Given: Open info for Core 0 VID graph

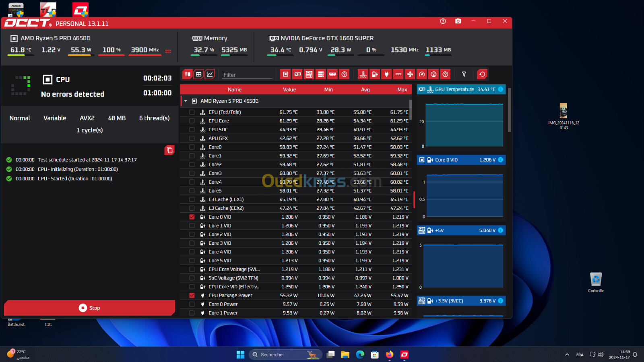Looking at the screenshot, I should [500, 160].
